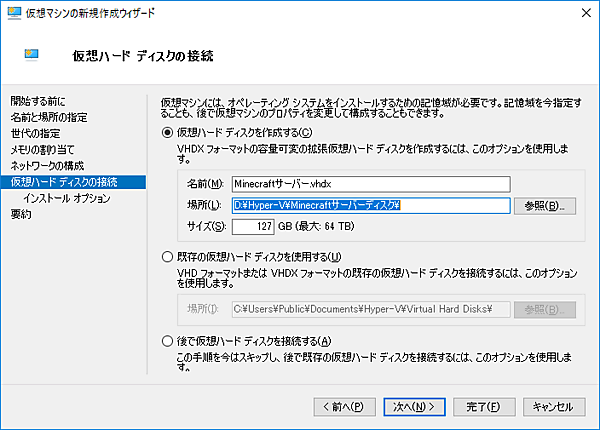
Task: Jump to 要約 step
Action: pos(21,214)
